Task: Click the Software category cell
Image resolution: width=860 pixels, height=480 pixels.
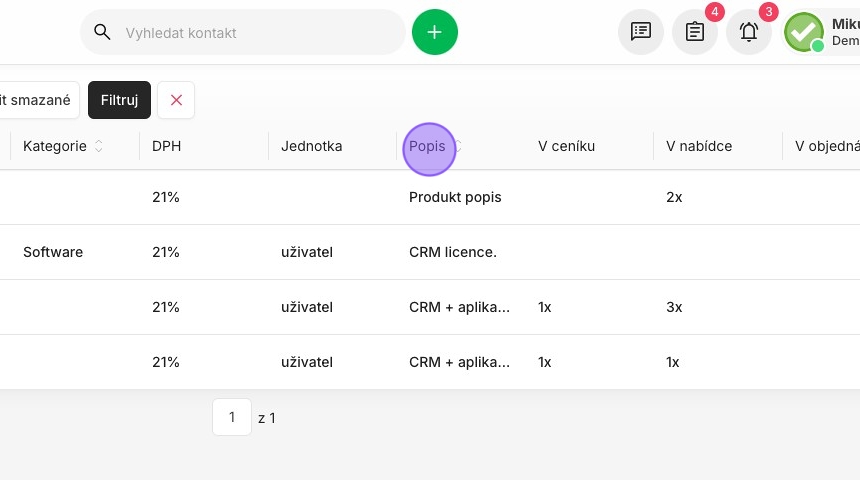Action: 53,252
